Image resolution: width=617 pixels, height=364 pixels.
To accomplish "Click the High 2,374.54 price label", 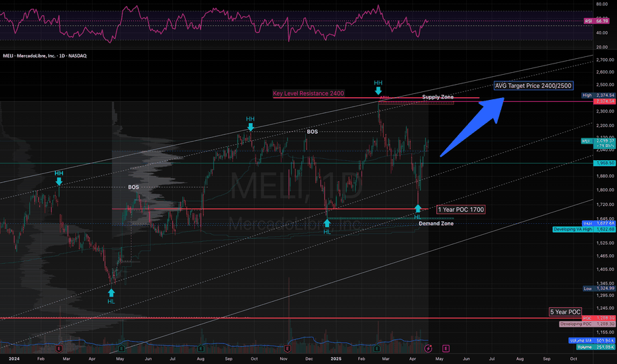I will pyautogui.click(x=598, y=95).
